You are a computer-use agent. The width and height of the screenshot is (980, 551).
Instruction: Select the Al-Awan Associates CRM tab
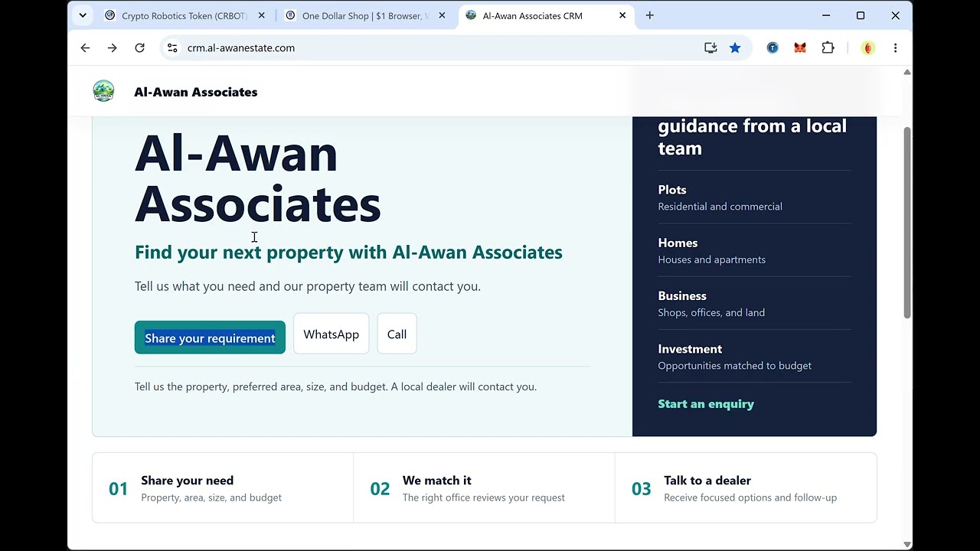point(547,15)
